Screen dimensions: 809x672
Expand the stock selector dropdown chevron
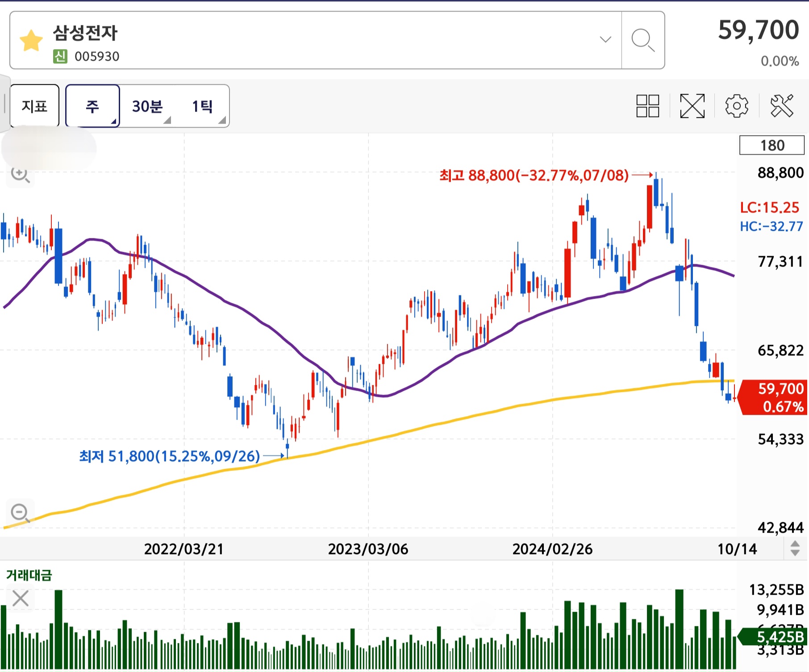tap(605, 40)
